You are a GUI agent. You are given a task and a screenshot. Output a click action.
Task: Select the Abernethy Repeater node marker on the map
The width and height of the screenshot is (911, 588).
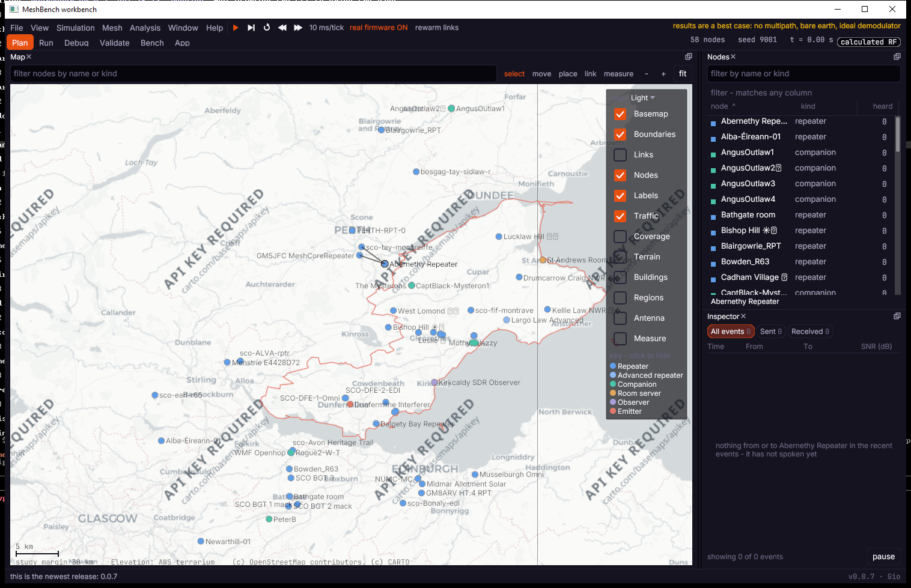coord(385,264)
